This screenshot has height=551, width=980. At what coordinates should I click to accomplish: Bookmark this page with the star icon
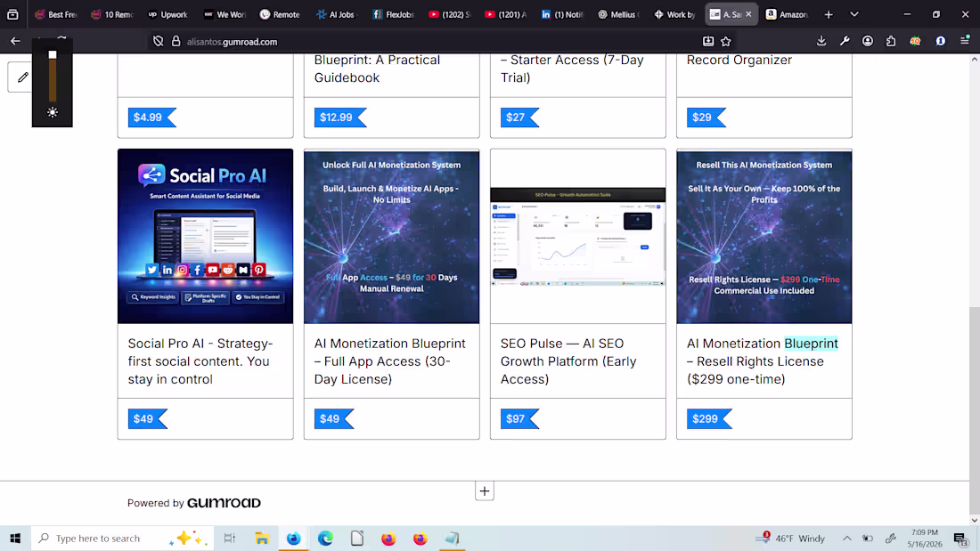[x=725, y=41]
